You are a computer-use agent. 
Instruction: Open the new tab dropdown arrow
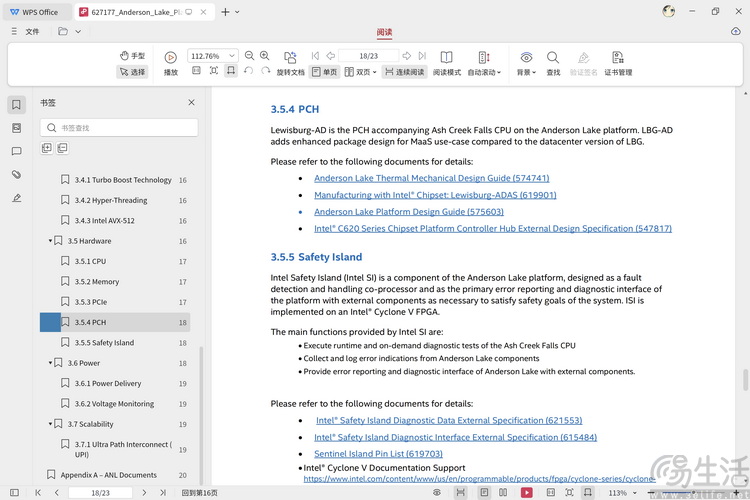point(237,12)
